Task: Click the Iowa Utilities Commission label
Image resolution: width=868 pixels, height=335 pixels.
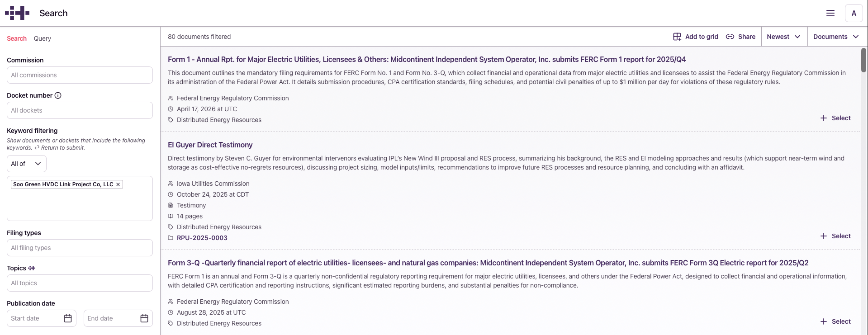Action: (x=213, y=184)
